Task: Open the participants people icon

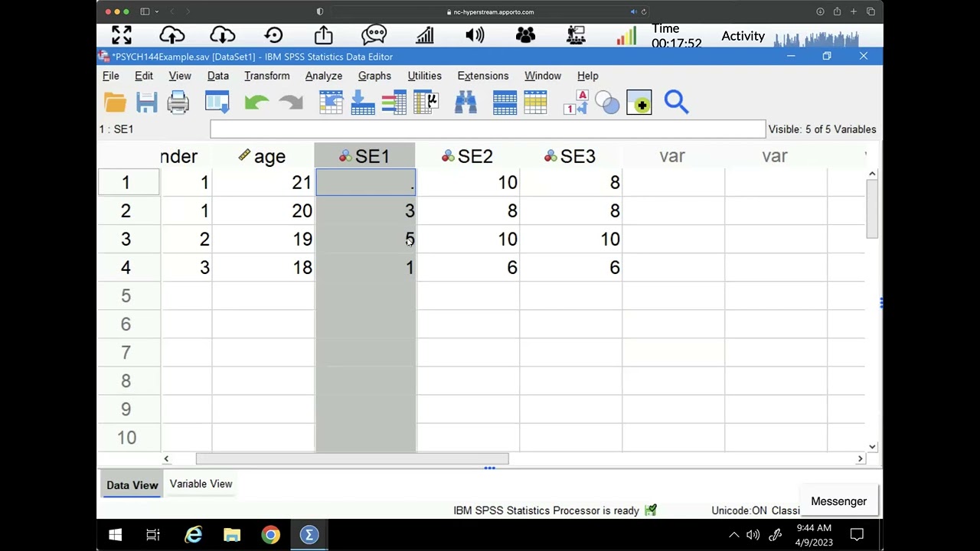Action: pos(525,35)
